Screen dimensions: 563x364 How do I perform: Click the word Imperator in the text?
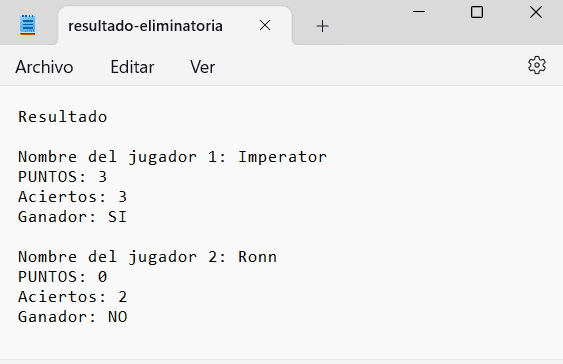(283, 157)
